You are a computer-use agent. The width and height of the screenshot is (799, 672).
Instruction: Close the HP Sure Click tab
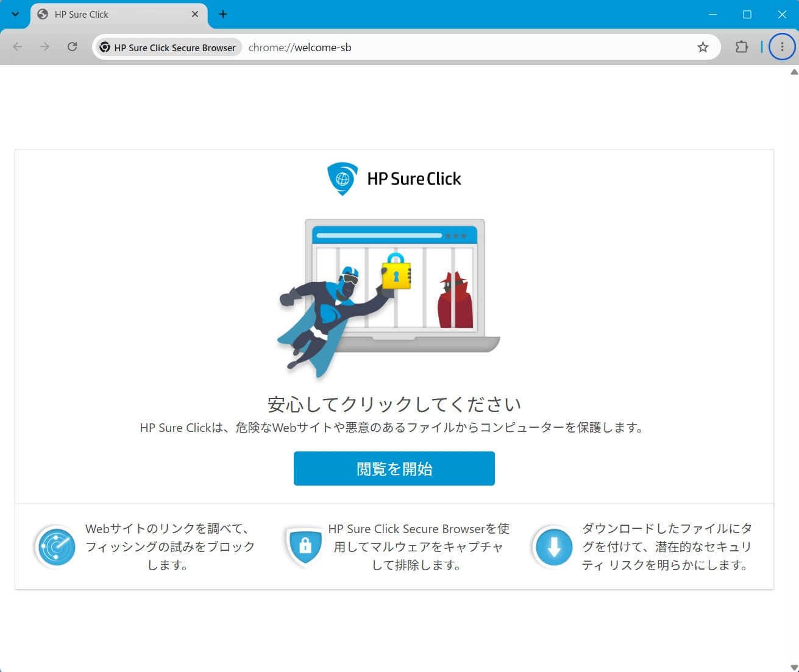pyautogui.click(x=195, y=14)
